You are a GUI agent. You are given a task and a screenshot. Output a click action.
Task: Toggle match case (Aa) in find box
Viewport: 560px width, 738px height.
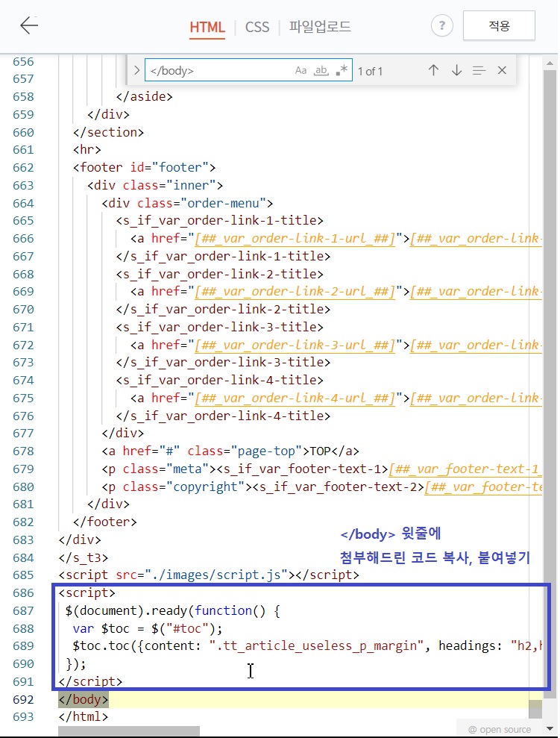point(301,71)
